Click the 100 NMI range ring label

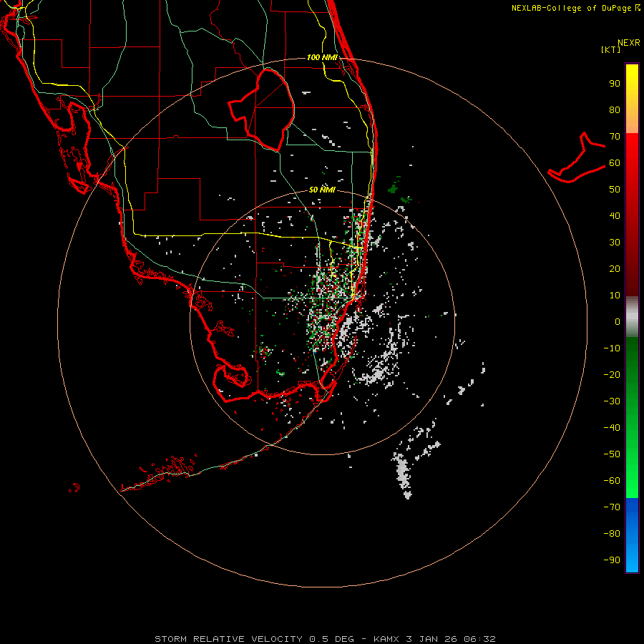(x=322, y=57)
